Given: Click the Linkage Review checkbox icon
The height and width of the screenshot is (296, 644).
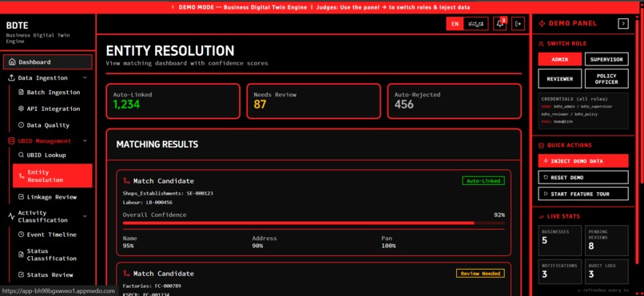Looking at the screenshot, I should pyautogui.click(x=21, y=197).
